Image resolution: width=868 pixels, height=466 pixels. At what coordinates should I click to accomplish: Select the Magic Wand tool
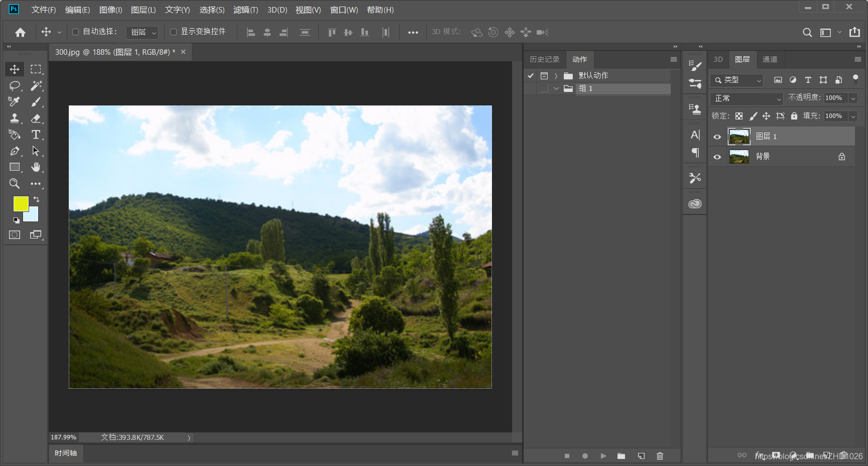point(36,86)
